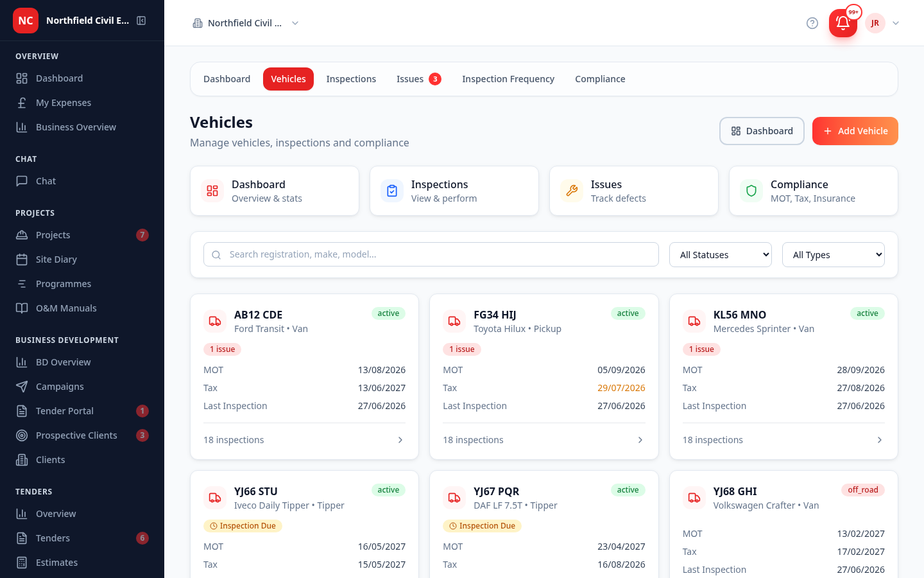Viewport: 924px width, 578px height.
Task: Click the AB12 CDE vehicle icon
Action: pos(215,321)
